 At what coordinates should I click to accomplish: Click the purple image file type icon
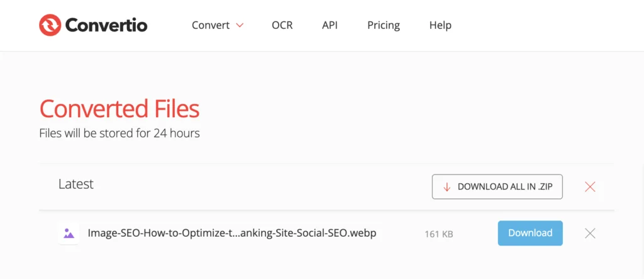(69, 234)
